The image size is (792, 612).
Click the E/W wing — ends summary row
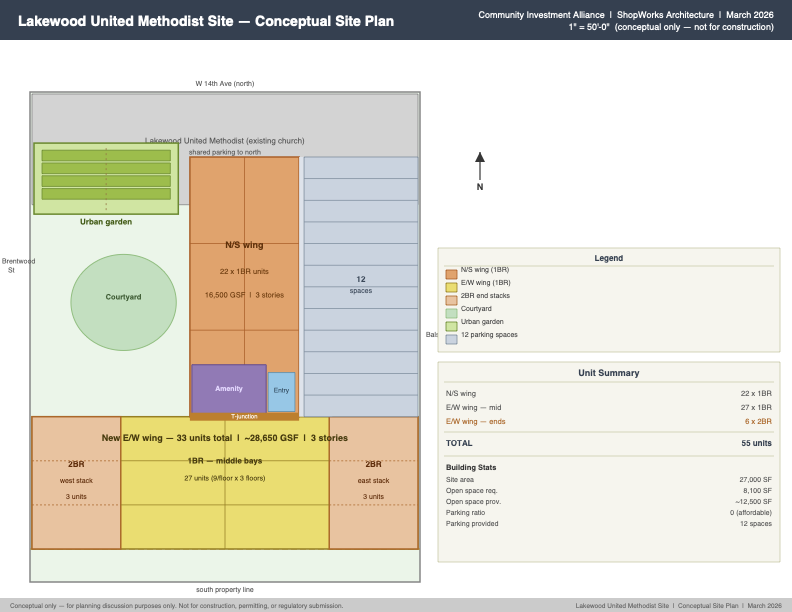[609, 421]
